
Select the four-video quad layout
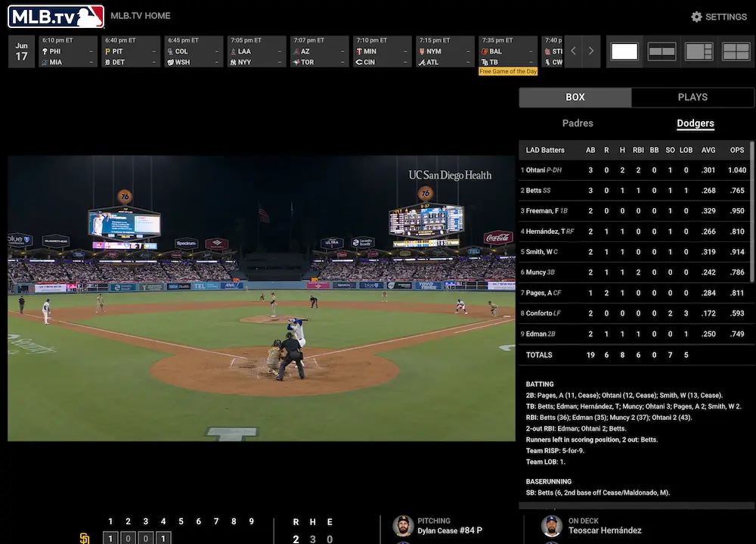tap(736, 51)
